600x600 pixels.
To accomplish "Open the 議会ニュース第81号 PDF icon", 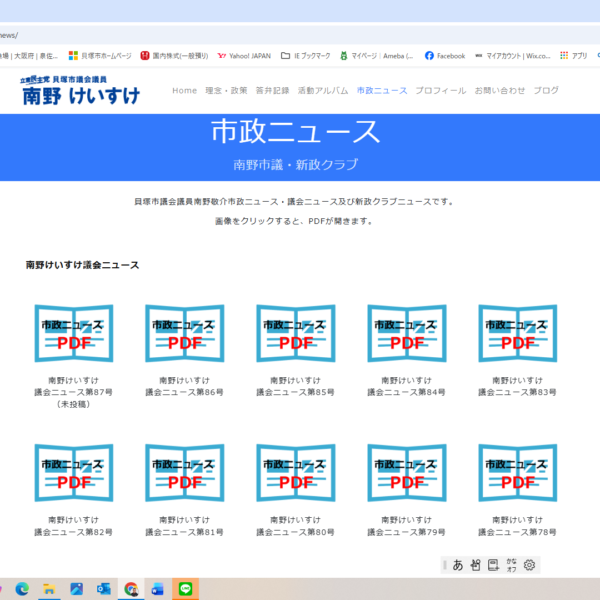I will point(185,473).
